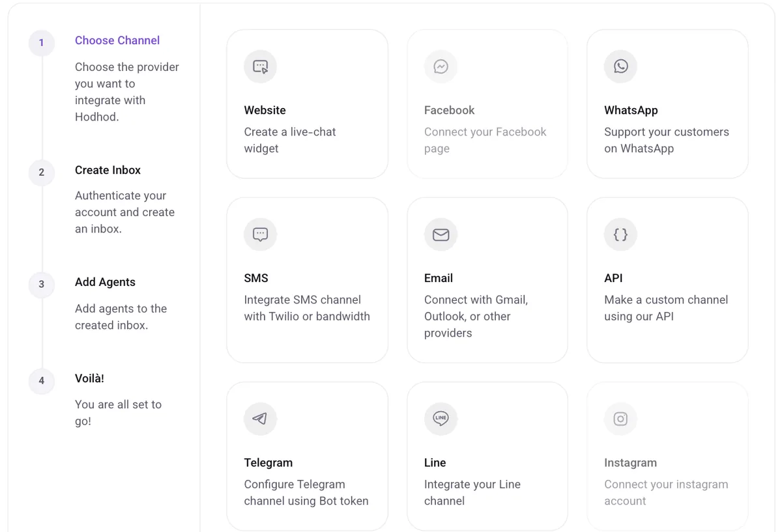
Task: Click 'Create a live-chat widget' description
Action: [x=290, y=140]
